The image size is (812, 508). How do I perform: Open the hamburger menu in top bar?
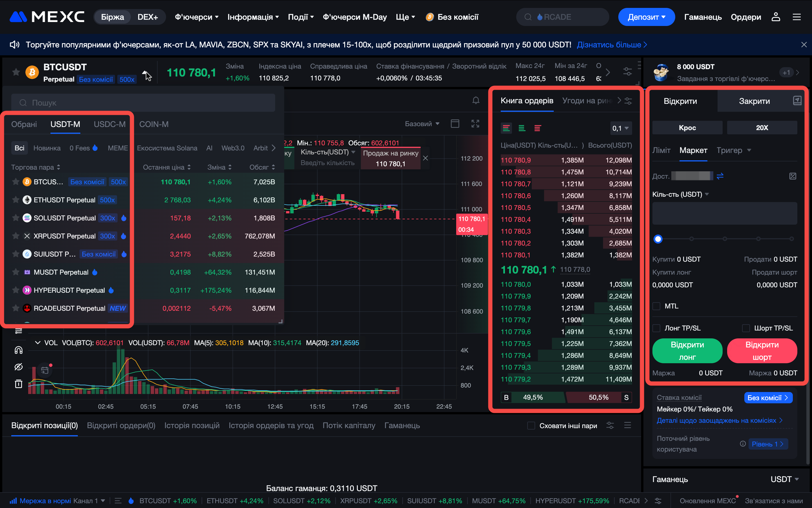tap(797, 17)
